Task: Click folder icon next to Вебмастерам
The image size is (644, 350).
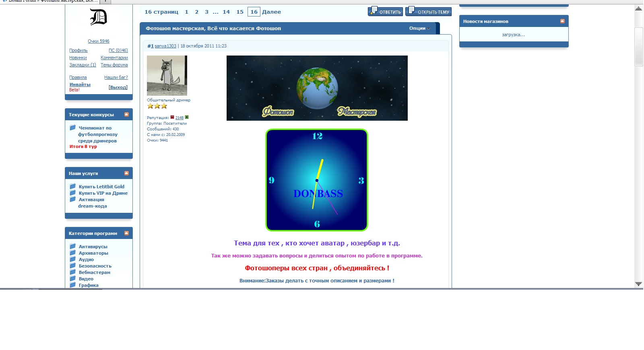Action: pyautogui.click(x=73, y=272)
